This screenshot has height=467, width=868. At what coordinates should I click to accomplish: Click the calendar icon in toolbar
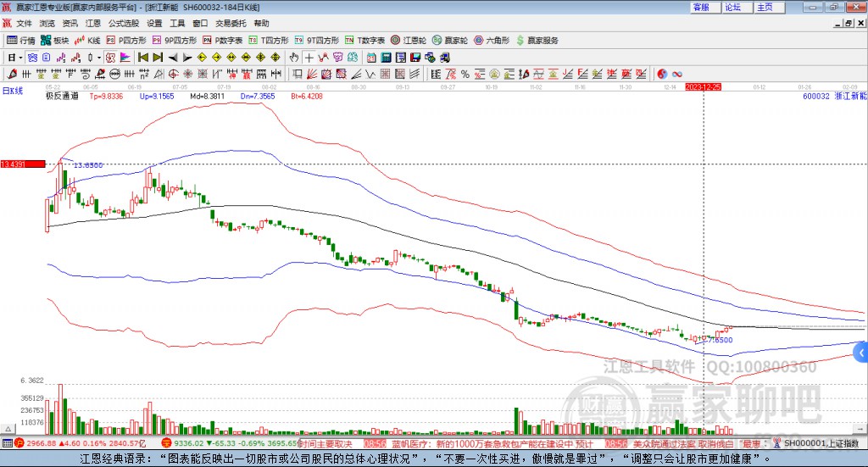pyautogui.click(x=371, y=58)
